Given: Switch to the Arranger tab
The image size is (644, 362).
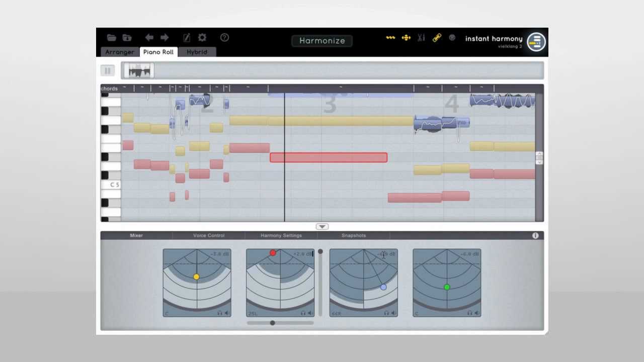Looking at the screenshot, I should pyautogui.click(x=120, y=52).
